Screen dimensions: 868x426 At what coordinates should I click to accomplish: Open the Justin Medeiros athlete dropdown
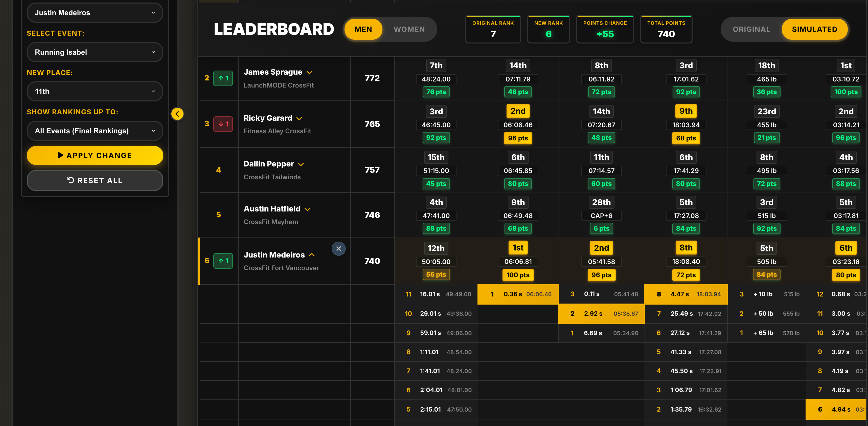[95, 13]
